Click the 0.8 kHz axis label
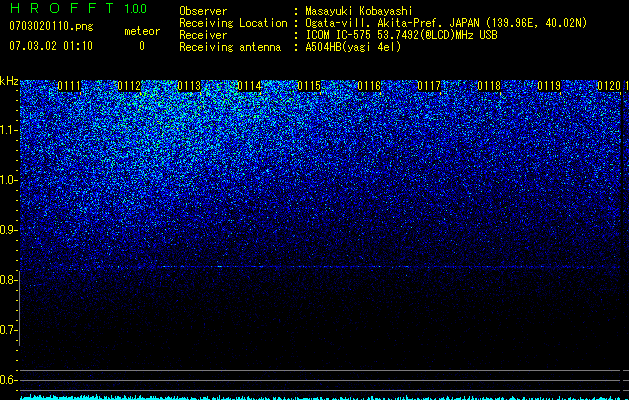 click(x=8, y=280)
